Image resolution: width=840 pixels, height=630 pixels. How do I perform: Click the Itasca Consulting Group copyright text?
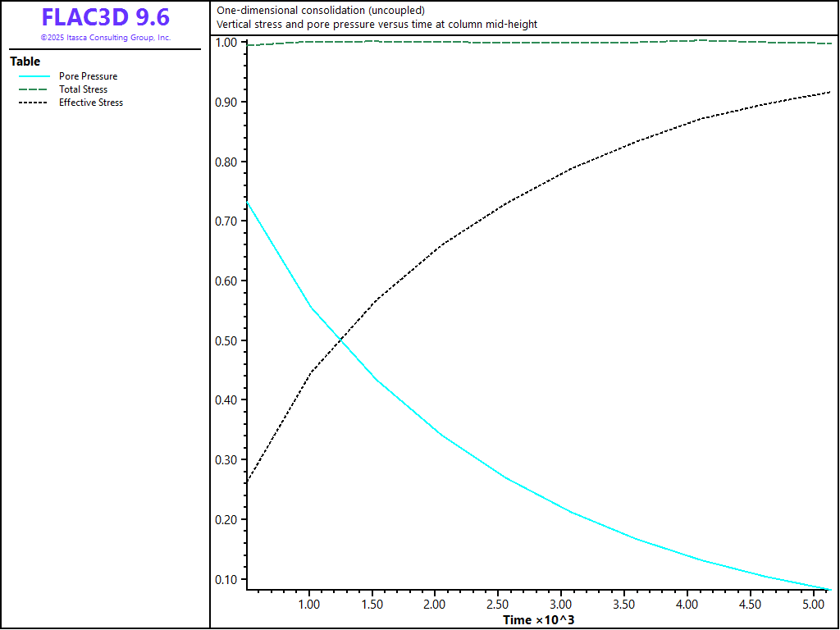[105, 38]
